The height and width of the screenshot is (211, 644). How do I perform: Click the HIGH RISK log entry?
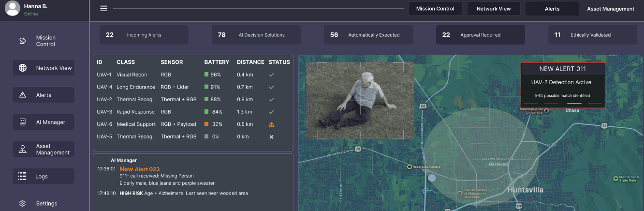click(184, 193)
